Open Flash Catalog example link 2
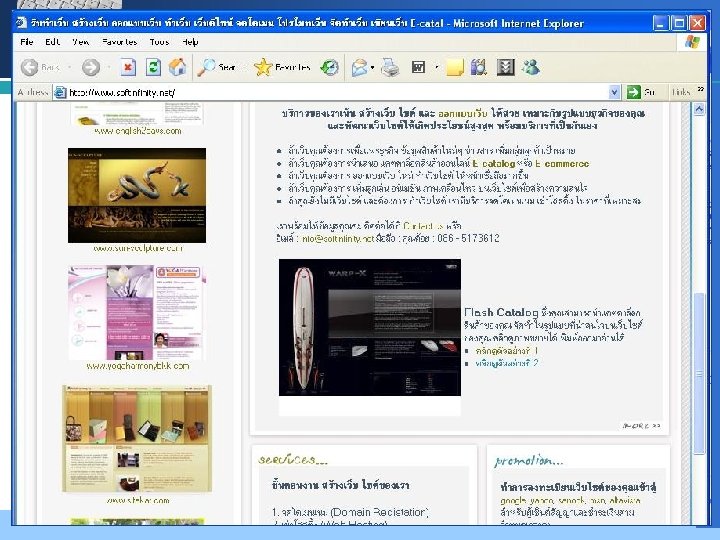 [x=507, y=363]
